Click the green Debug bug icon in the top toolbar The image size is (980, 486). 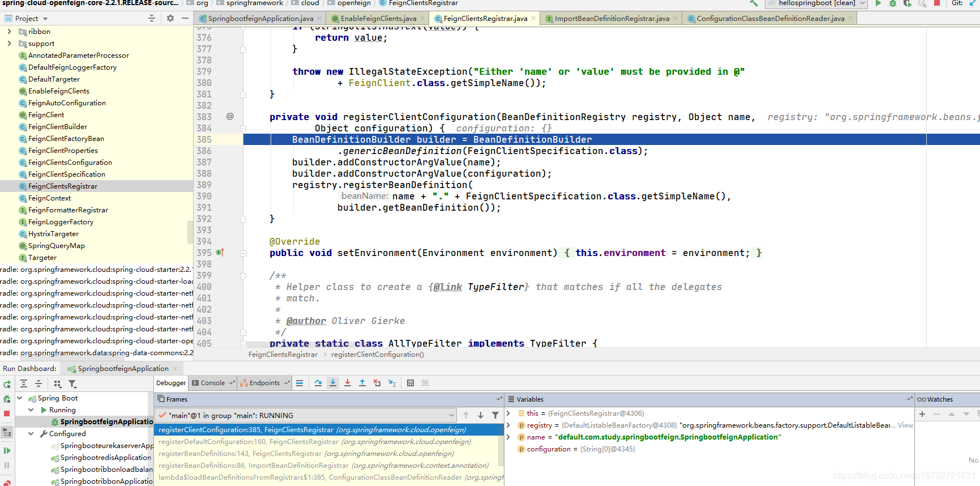tap(893, 3)
